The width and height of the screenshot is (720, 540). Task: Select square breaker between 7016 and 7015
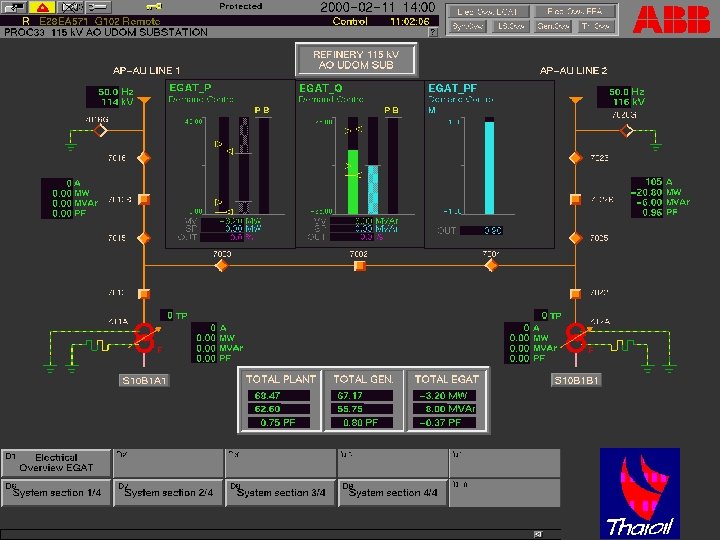(x=144, y=199)
